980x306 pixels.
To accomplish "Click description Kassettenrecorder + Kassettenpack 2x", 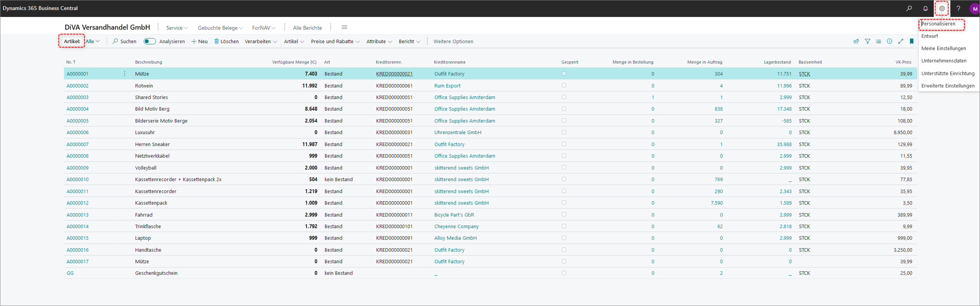I will click(178, 179).
